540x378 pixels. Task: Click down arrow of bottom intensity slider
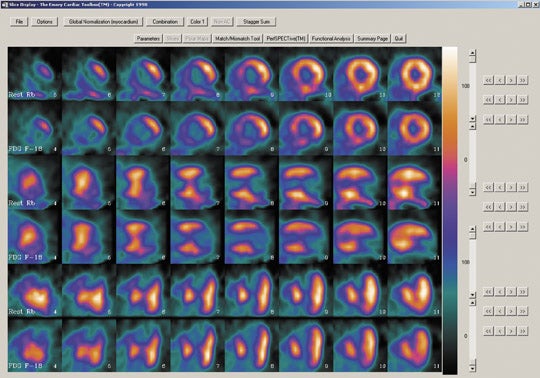(x=473, y=368)
